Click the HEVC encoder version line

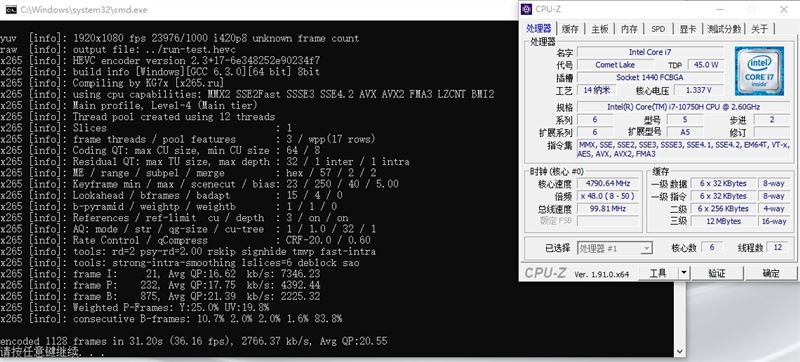(x=160, y=61)
